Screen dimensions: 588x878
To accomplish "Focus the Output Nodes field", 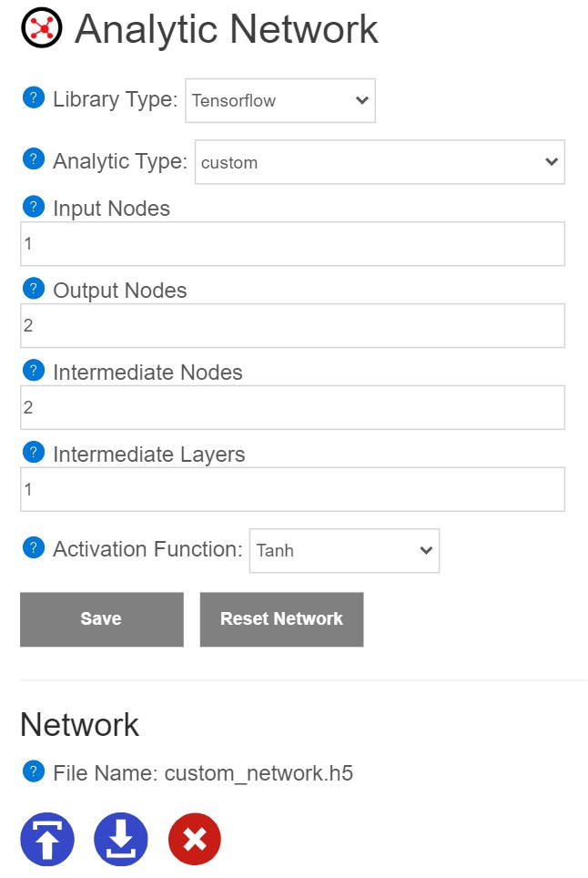I will click(292, 325).
